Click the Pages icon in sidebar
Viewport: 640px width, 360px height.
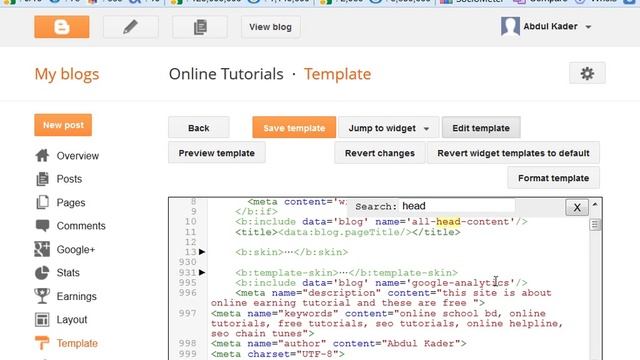pyautogui.click(x=42, y=202)
